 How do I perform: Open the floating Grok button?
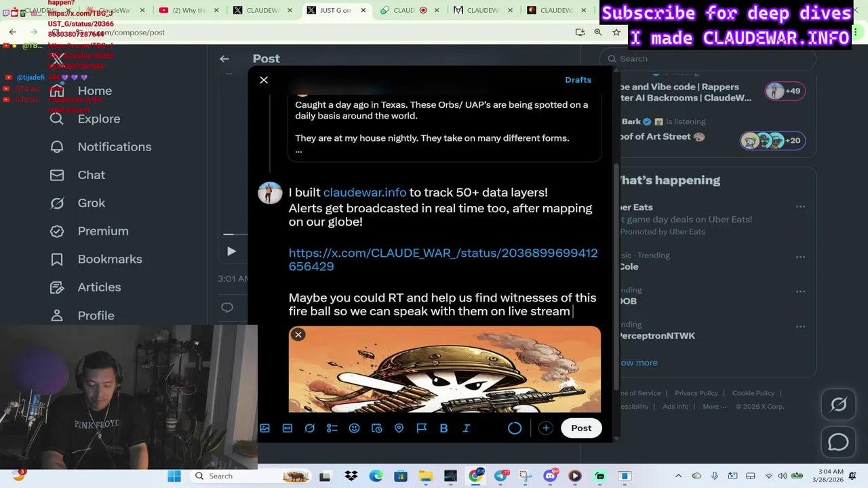(839, 405)
